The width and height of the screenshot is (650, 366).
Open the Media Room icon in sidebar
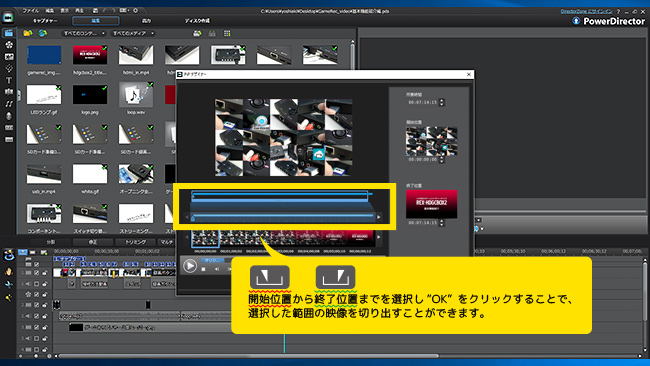click(9, 33)
